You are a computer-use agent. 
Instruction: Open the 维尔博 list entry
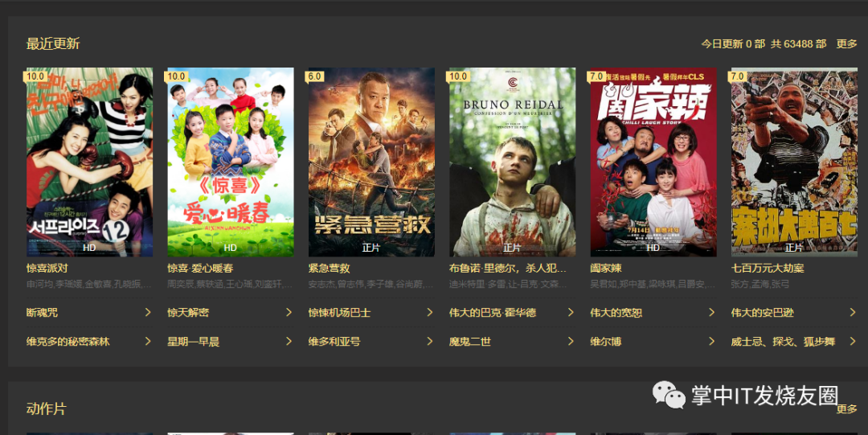pyautogui.click(x=606, y=342)
